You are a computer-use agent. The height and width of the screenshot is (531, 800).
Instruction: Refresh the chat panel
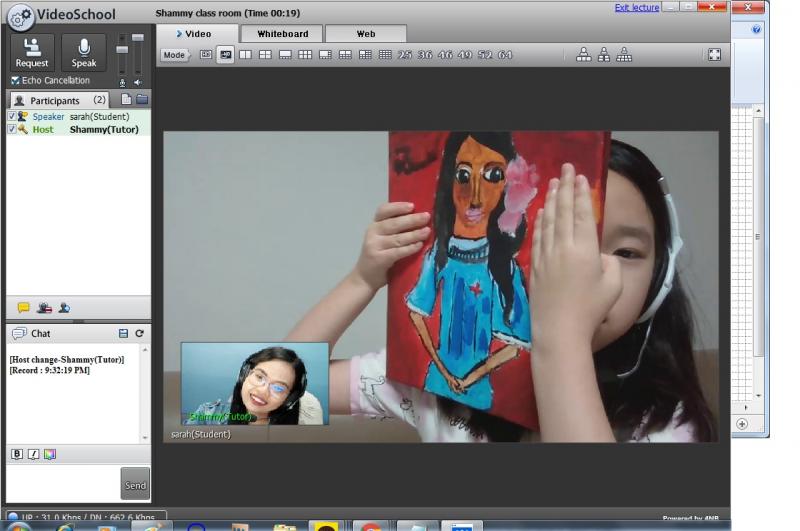(x=140, y=333)
